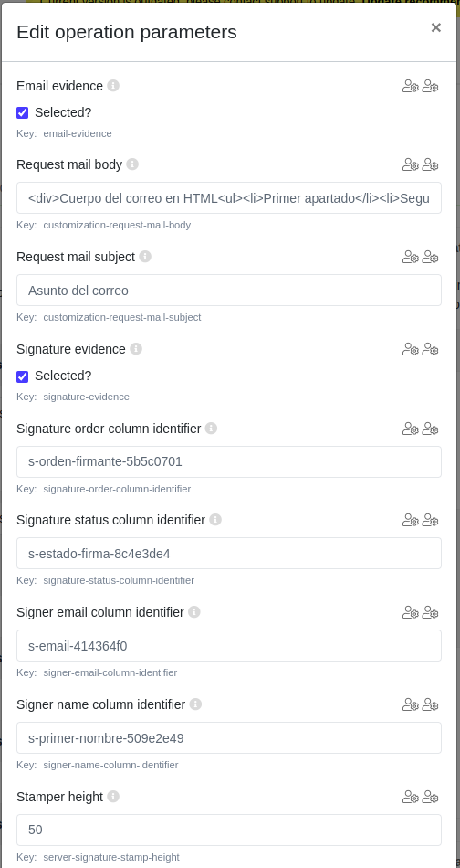Click the Stamper height field showing 50
The image size is (460, 868).
coord(229,830)
